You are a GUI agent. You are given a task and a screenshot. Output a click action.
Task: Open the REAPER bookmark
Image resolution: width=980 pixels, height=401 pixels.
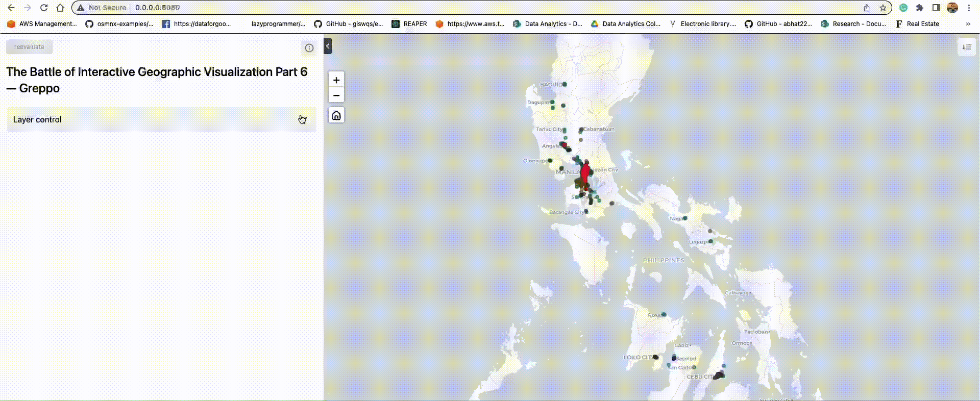click(x=409, y=24)
